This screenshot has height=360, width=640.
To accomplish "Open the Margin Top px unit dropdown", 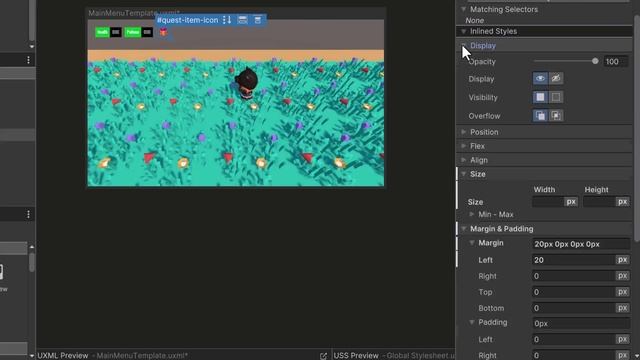I will [x=622, y=292].
